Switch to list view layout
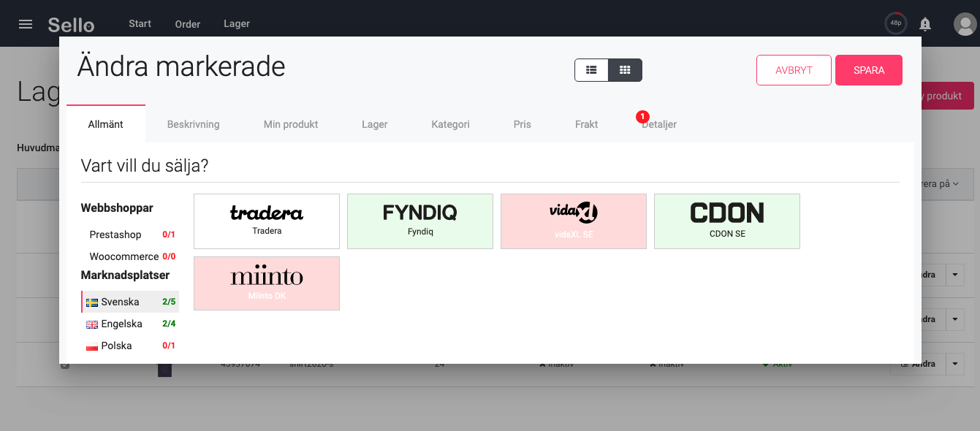The height and width of the screenshot is (431, 980). [x=592, y=70]
